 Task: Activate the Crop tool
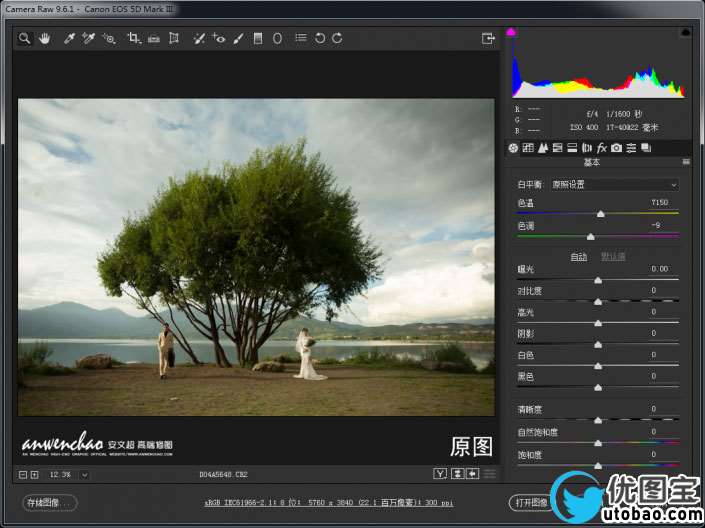134,39
